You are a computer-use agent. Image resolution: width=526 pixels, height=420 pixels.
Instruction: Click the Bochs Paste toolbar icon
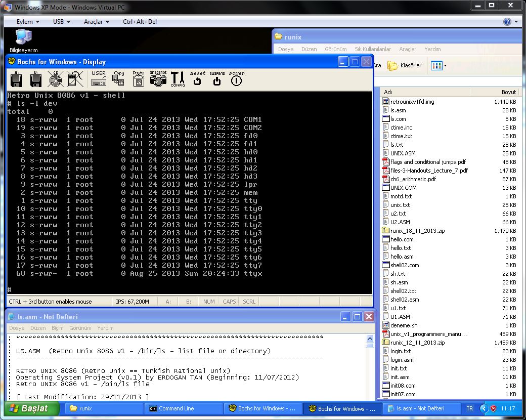(x=138, y=79)
